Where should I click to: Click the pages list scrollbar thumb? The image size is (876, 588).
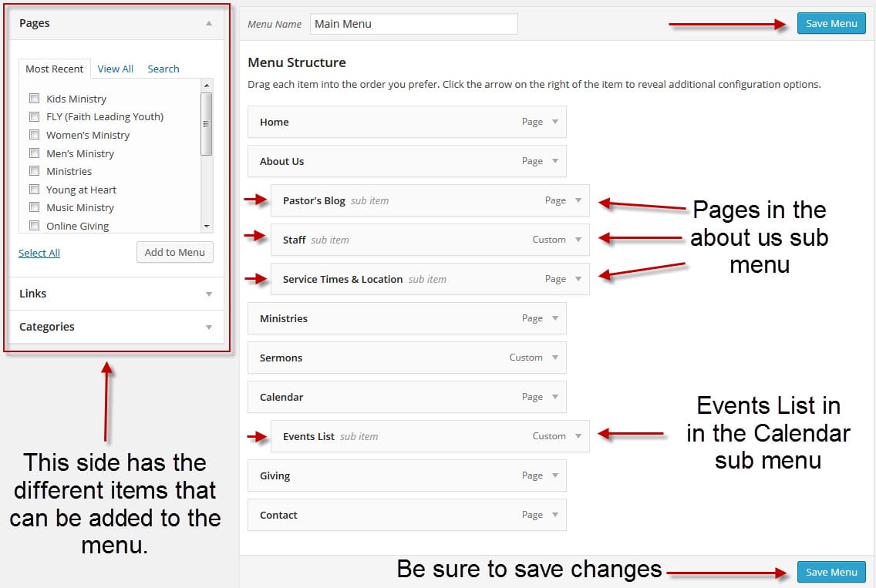coord(206,124)
